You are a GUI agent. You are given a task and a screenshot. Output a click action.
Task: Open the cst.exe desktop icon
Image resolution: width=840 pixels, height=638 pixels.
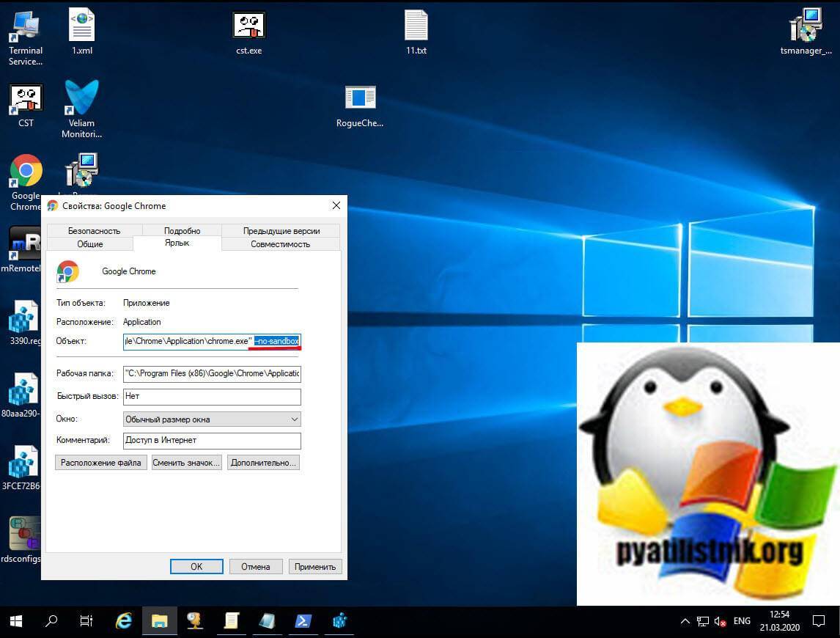[248, 29]
